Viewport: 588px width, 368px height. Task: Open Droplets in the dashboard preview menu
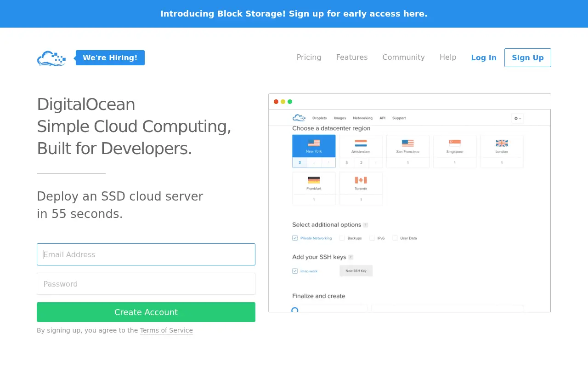coord(320,118)
